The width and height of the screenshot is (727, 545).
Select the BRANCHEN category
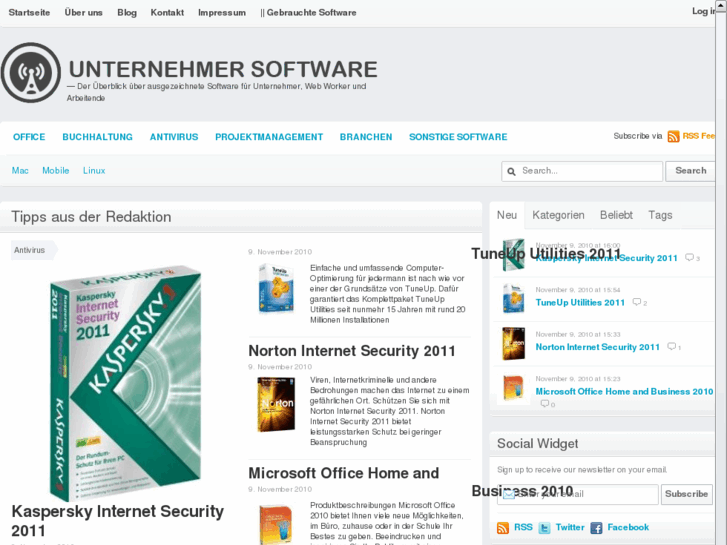click(x=366, y=137)
